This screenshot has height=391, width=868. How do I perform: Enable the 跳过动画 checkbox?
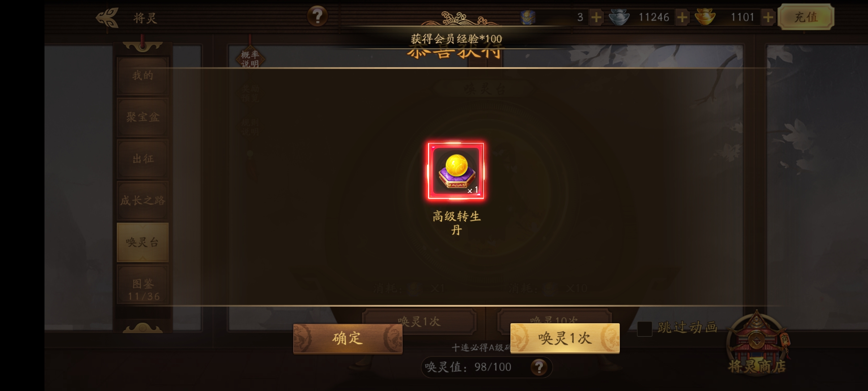point(644,329)
